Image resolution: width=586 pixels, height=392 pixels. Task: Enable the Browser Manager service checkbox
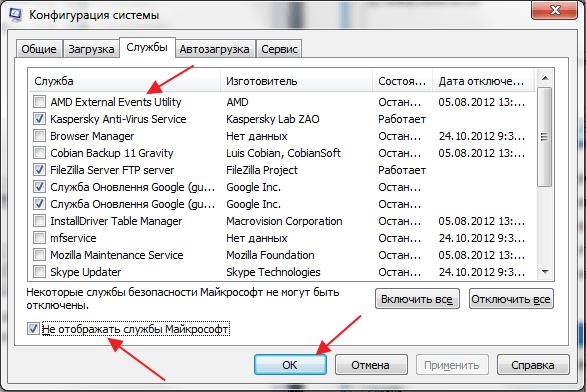pos(39,136)
